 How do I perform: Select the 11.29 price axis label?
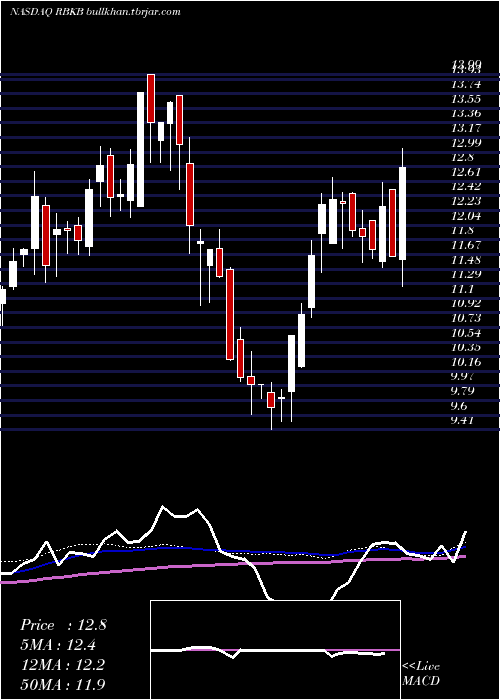click(466, 274)
